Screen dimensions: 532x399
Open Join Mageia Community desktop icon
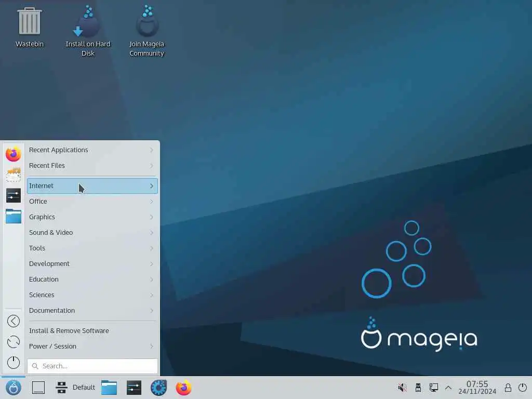click(x=147, y=31)
